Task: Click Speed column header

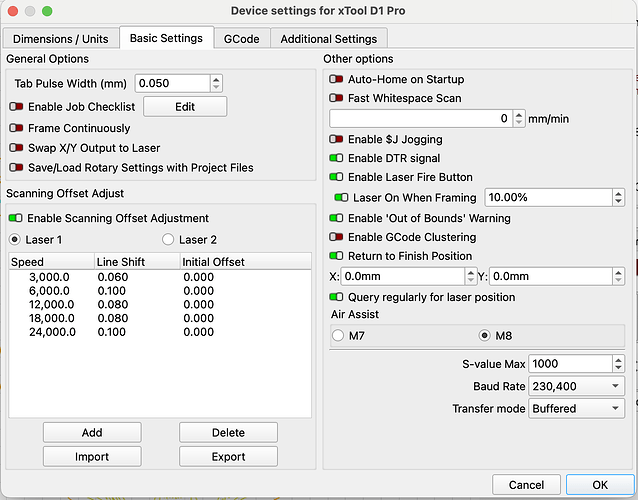Action: coord(51,262)
